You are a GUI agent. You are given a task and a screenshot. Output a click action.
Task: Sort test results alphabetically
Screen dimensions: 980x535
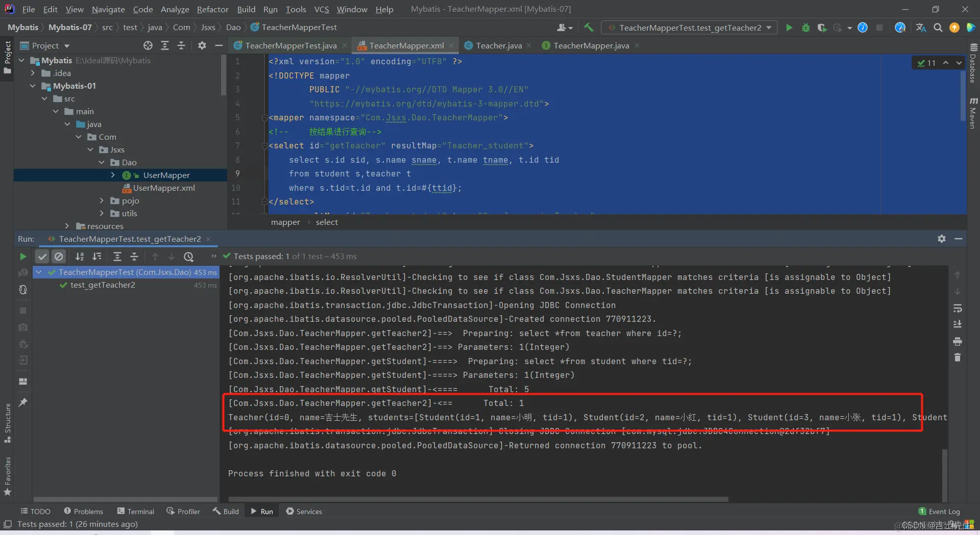(80, 257)
